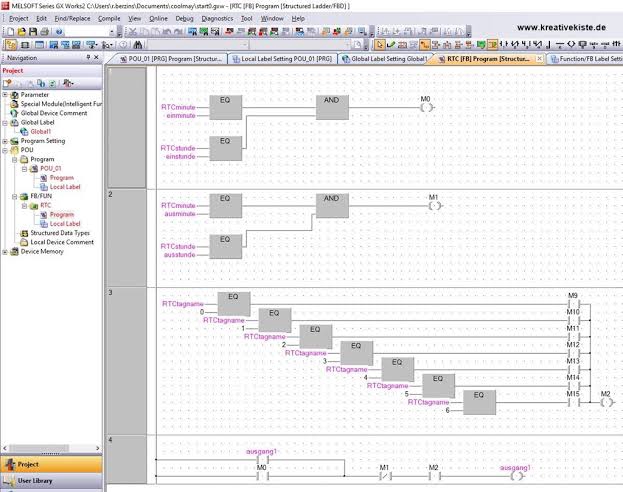The image size is (623, 492).
Task: Click the refresh icon in Project toolbar
Action: 52,83
